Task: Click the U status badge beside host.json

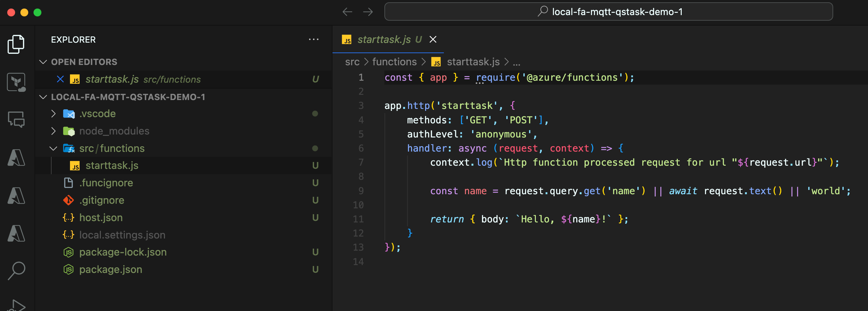Action: point(315,218)
